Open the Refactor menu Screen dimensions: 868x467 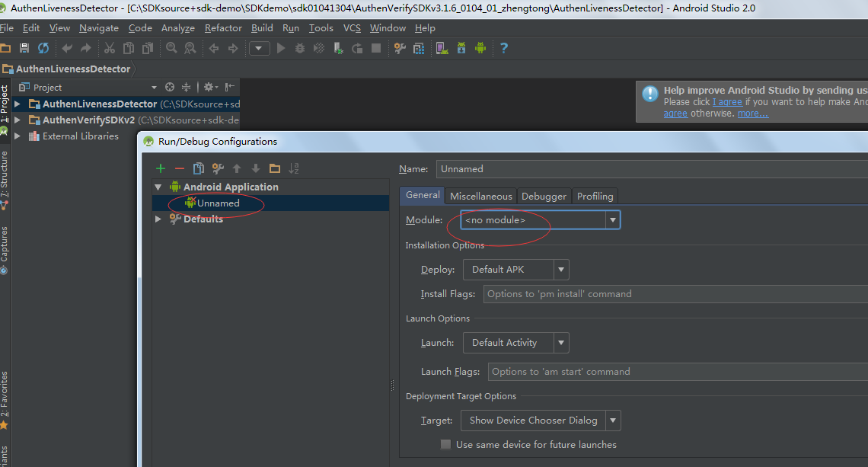[x=223, y=28]
